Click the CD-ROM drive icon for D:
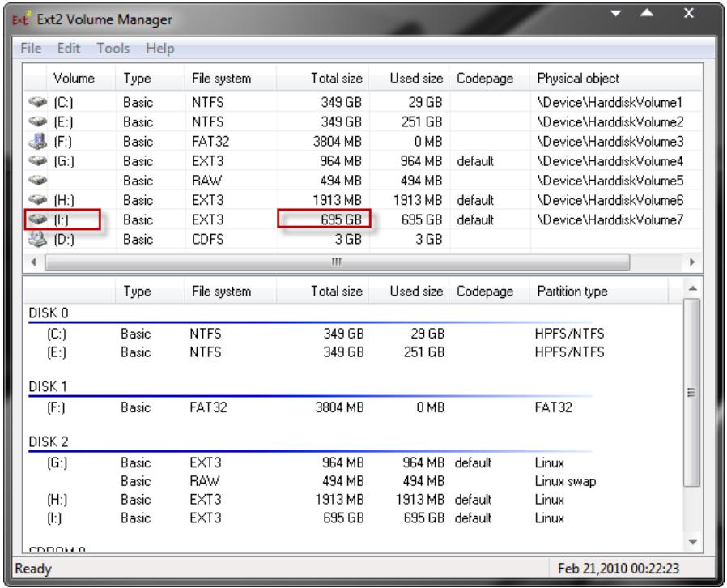 (37, 239)
